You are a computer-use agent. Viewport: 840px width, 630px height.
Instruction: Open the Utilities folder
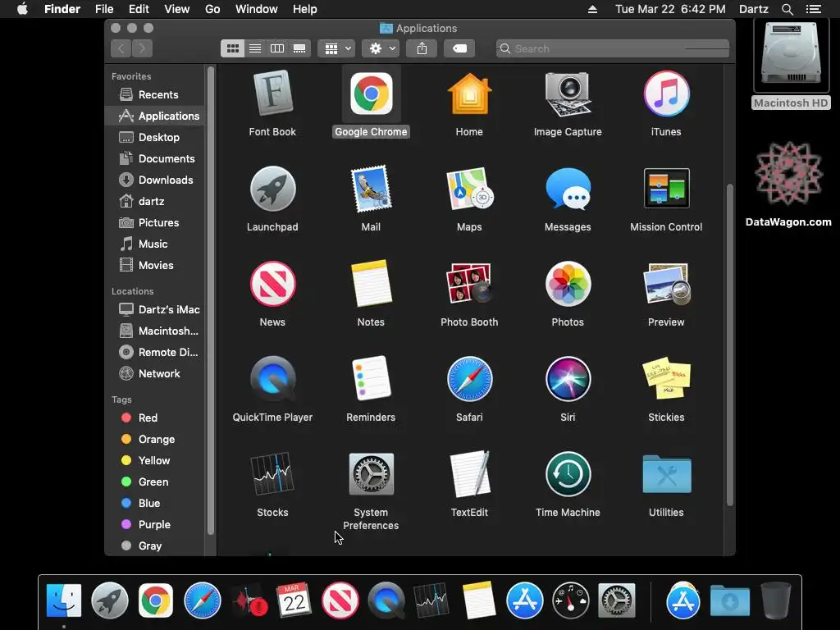point(666,474)
